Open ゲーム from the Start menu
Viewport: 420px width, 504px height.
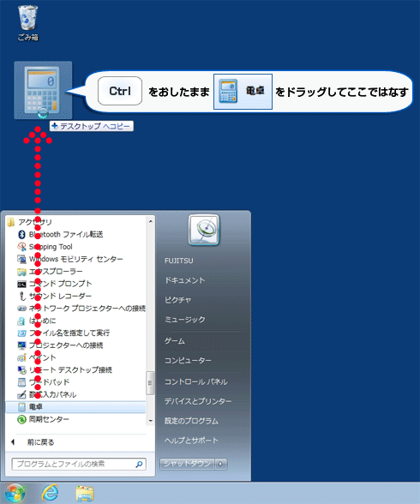click(x=175, y=341)
